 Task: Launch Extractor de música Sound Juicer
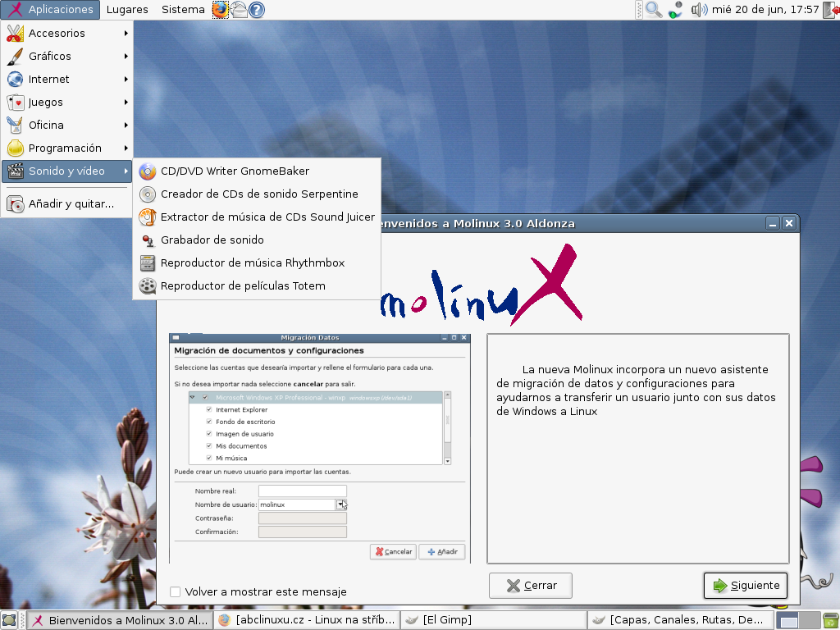pyautogui.click(x=257, y=217)
